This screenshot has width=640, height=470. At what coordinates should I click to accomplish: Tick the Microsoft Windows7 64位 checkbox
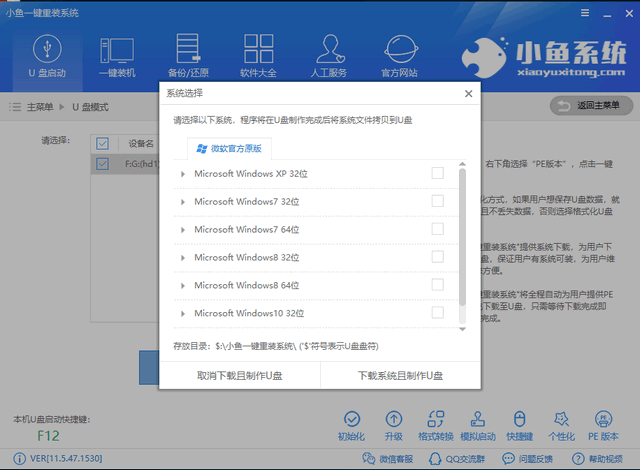click(437, 230)
